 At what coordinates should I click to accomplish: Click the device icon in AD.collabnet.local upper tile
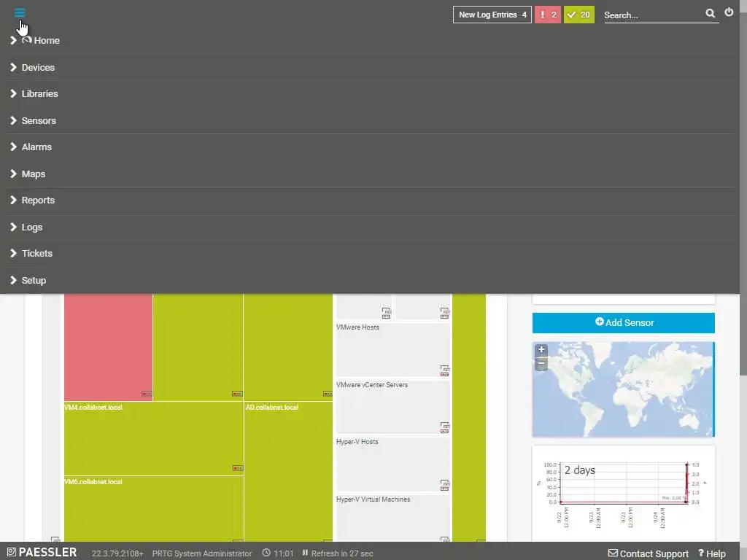[x=328, y=394]
